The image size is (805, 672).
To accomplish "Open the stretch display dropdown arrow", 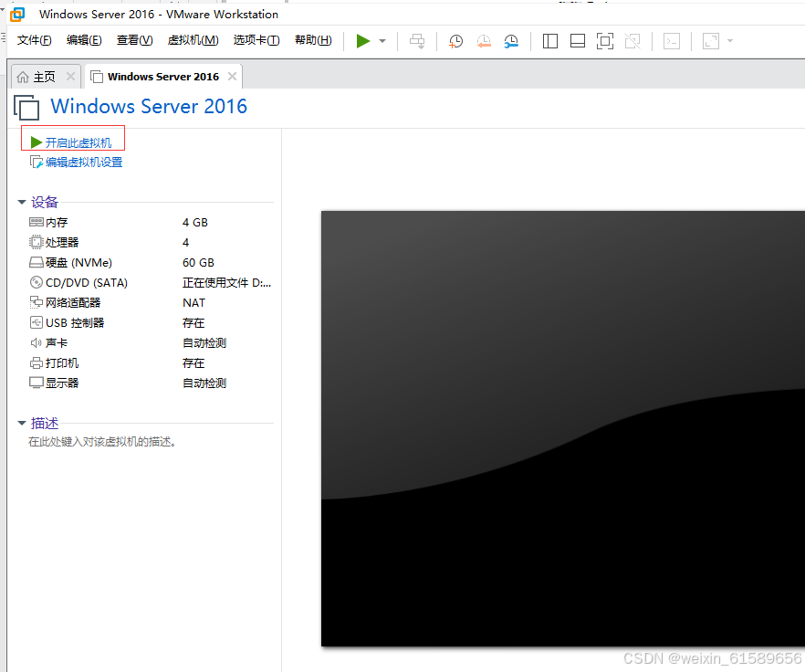I will click(730, 41).
